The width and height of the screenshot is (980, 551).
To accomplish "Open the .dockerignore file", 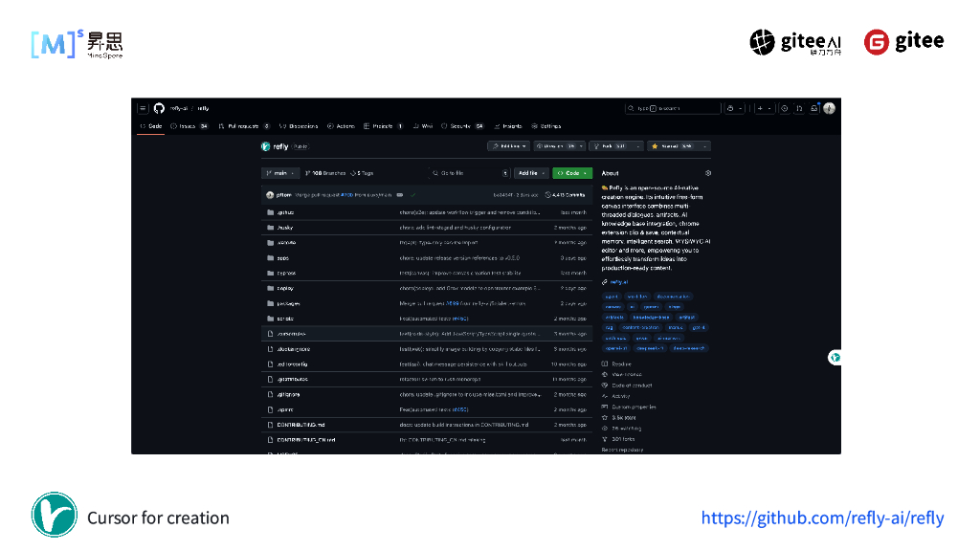I will (x=294, y=348).
